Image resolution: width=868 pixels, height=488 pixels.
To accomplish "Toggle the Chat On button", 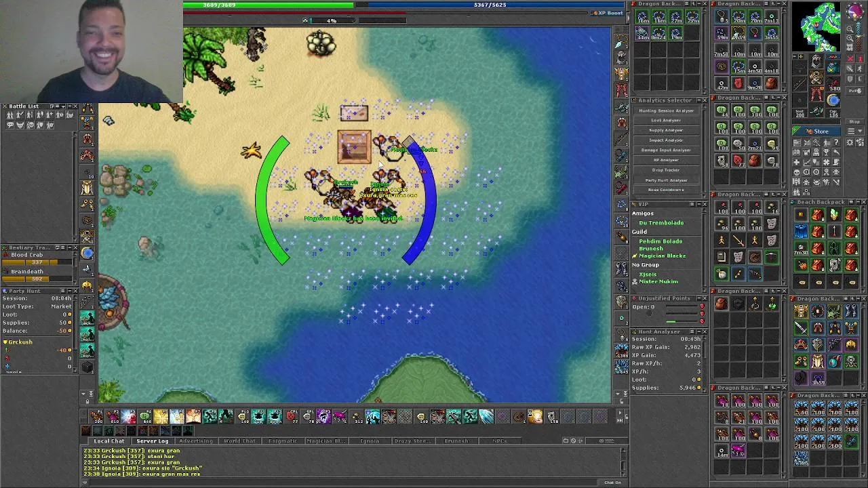I will coord(612,483).
